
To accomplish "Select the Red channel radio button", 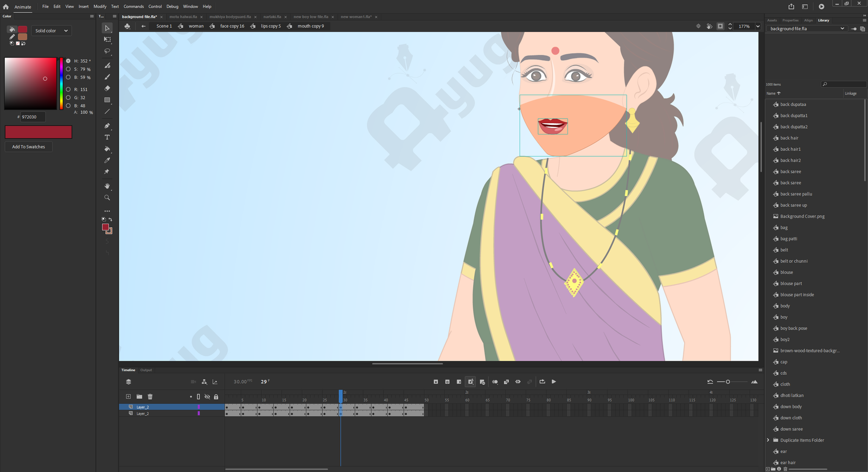I will 68,90.
